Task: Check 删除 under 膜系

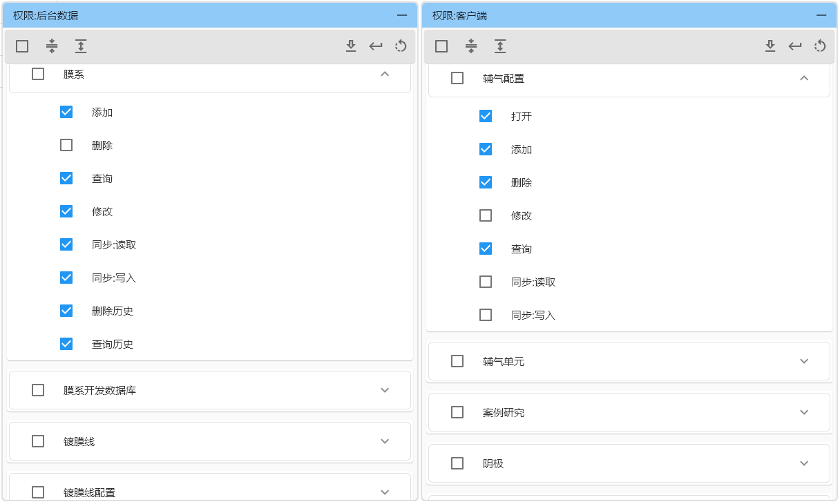Action: (66, 145)
